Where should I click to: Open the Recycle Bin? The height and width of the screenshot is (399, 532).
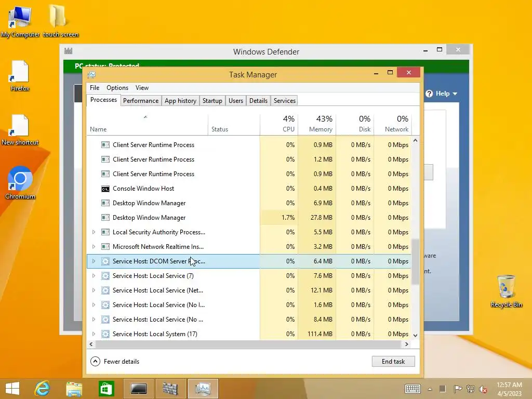point(506,291)
